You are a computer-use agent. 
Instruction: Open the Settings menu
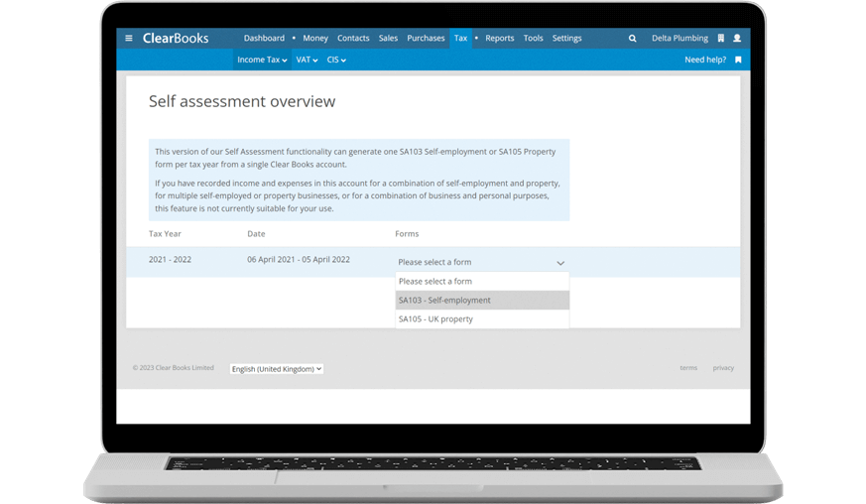click(x=567, y=38)
